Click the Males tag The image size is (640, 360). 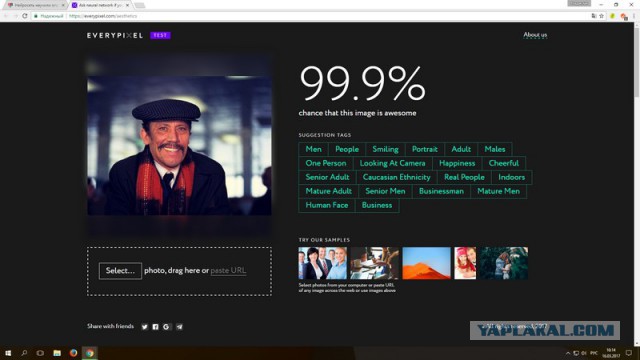[x=495, y=149]
